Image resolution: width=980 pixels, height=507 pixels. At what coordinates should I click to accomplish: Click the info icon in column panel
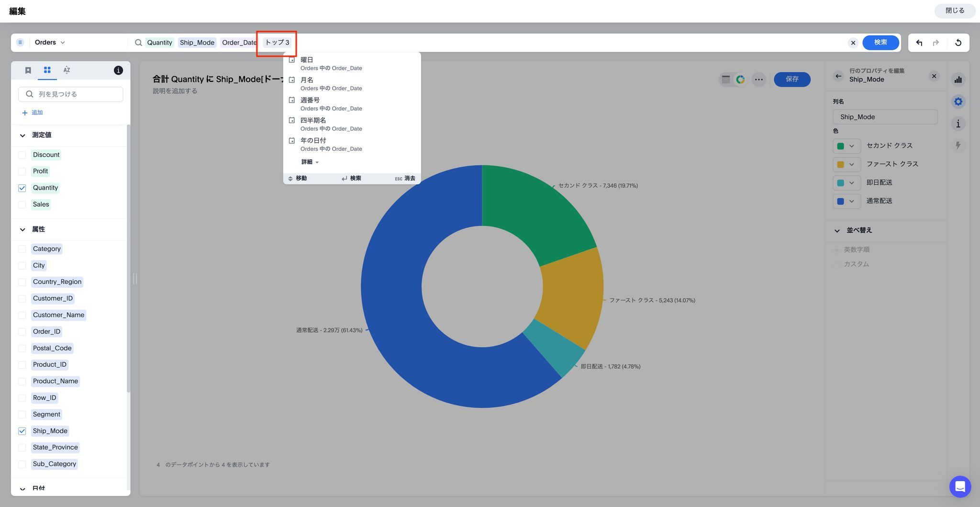(118, 70)
